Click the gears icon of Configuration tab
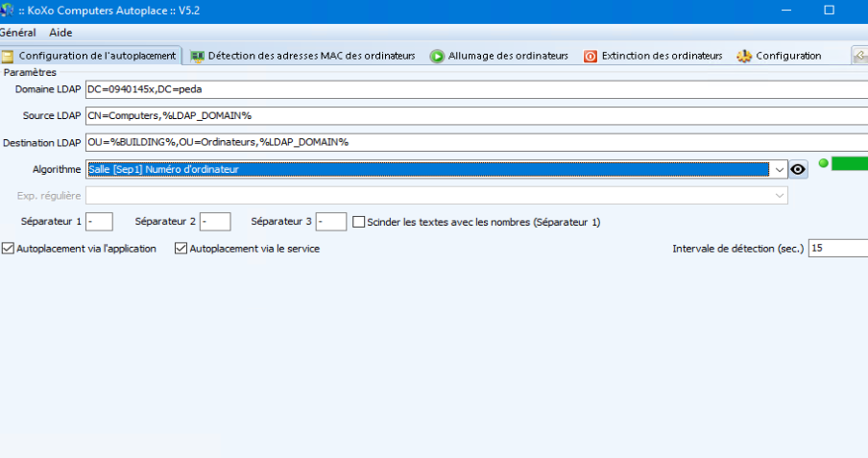Image resolution: width=868 pixels, height=458 pixels. coord(744,56)
